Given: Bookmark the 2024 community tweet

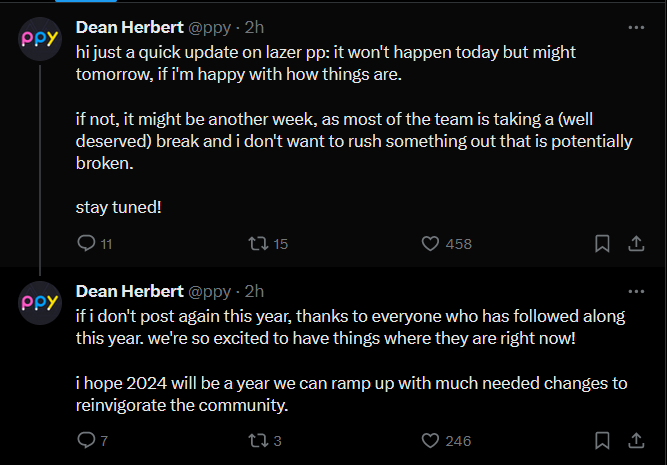Looking at the screenshot, I should (602, 440).
